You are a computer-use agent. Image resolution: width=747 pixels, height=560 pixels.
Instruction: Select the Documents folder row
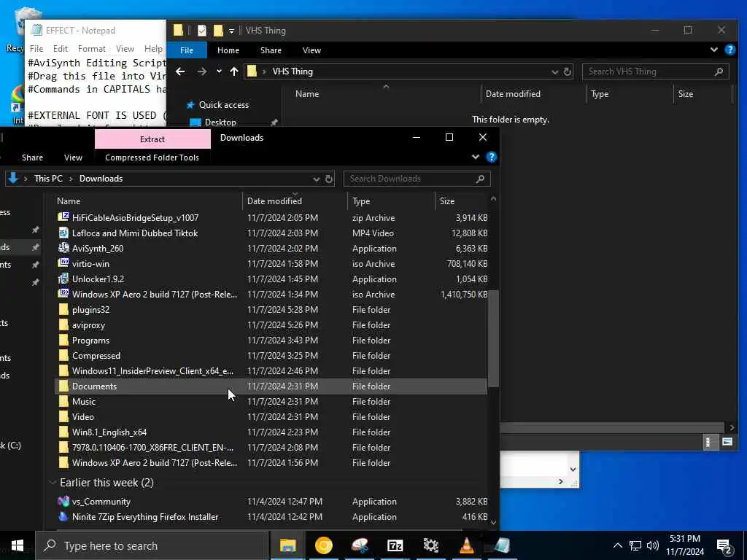point(271,386)
